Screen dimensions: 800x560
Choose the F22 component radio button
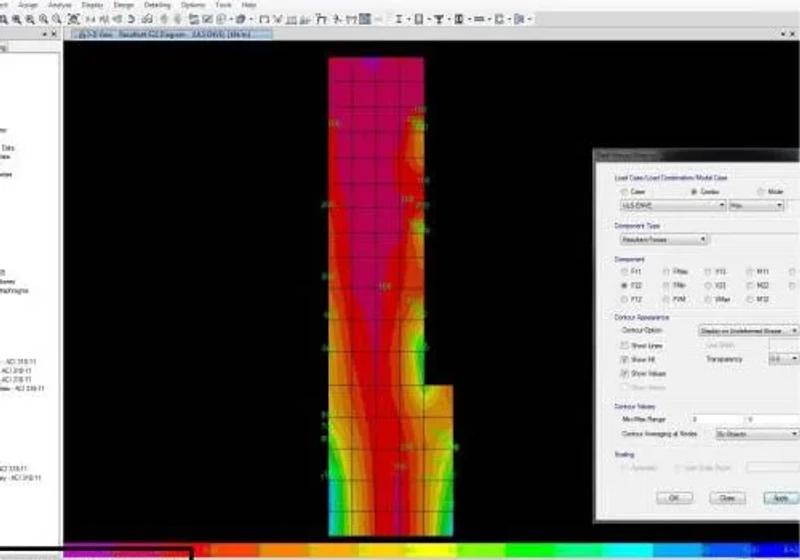[x=624, y=286]
